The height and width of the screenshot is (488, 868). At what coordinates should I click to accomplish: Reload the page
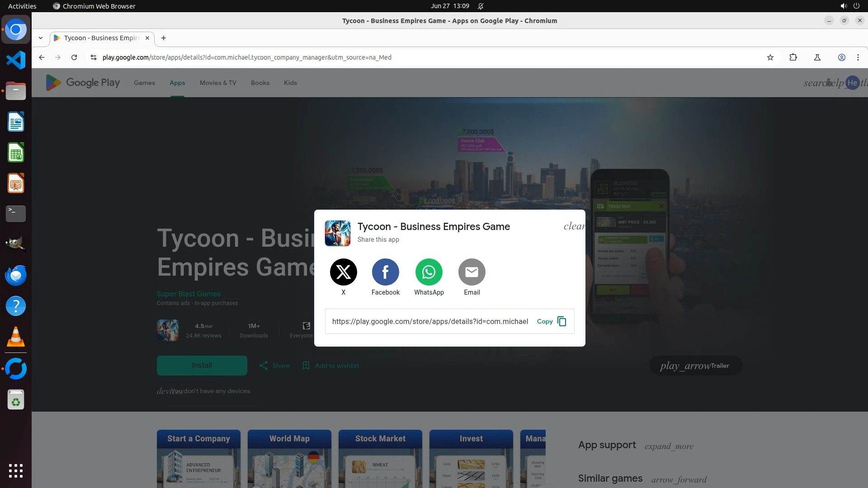coord(74,57)
